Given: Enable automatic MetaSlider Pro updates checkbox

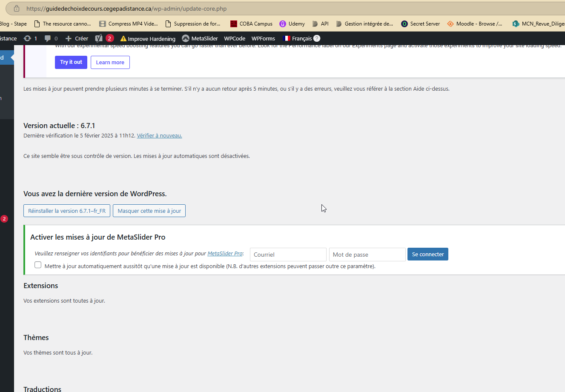Looking at the screenshot, I should click(x=38, y=265).
